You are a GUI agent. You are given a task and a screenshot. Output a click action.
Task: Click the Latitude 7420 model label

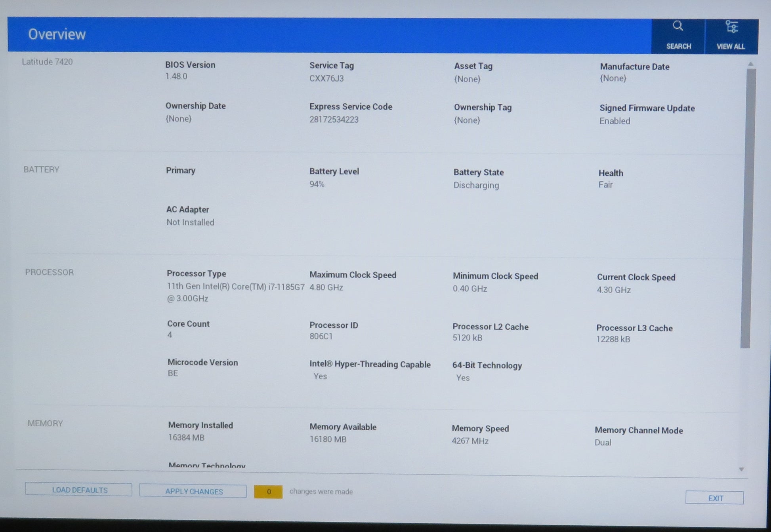click(x=47, y=62)
